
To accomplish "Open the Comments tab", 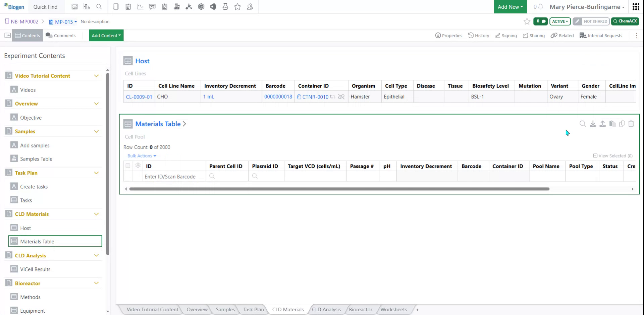I will 61,35.
